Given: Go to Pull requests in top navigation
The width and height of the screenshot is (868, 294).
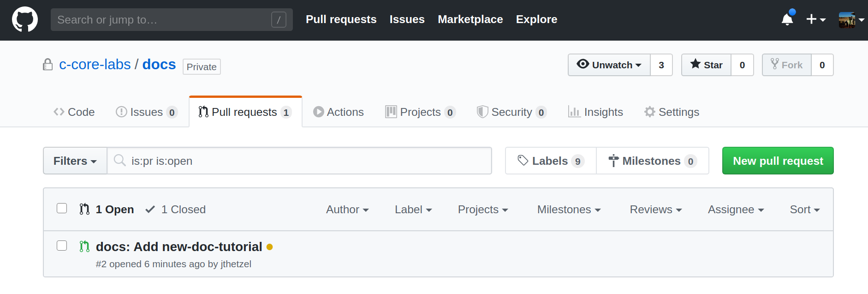Looking at the screenshot, I should coord(341,19).
